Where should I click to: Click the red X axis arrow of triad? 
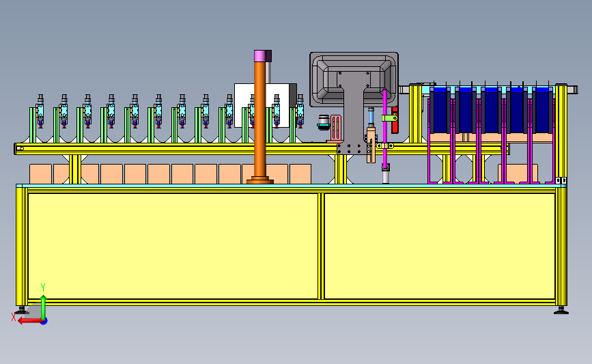[29, 321]
